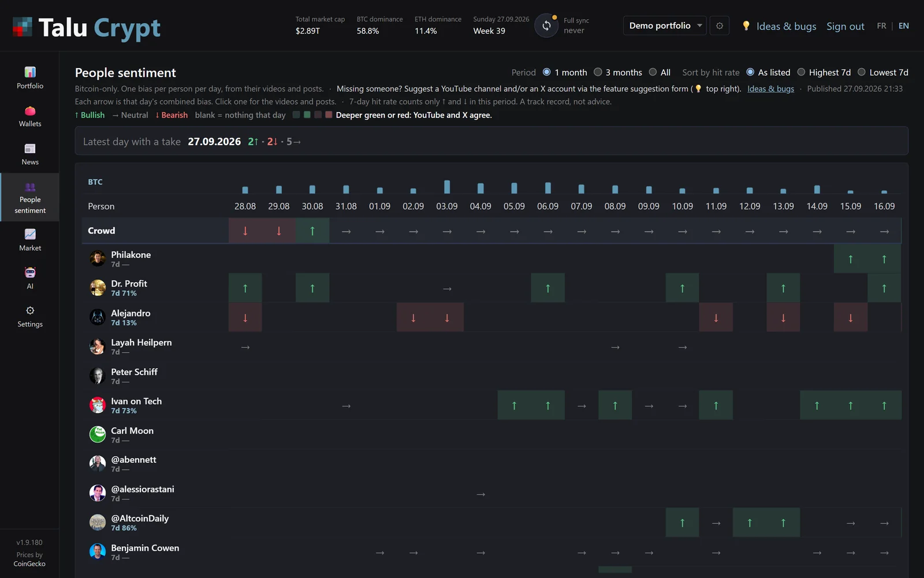Click Dr. Profit's avatar
The height and width of the screenshot is (578, 924).
(x=98, y=288)
